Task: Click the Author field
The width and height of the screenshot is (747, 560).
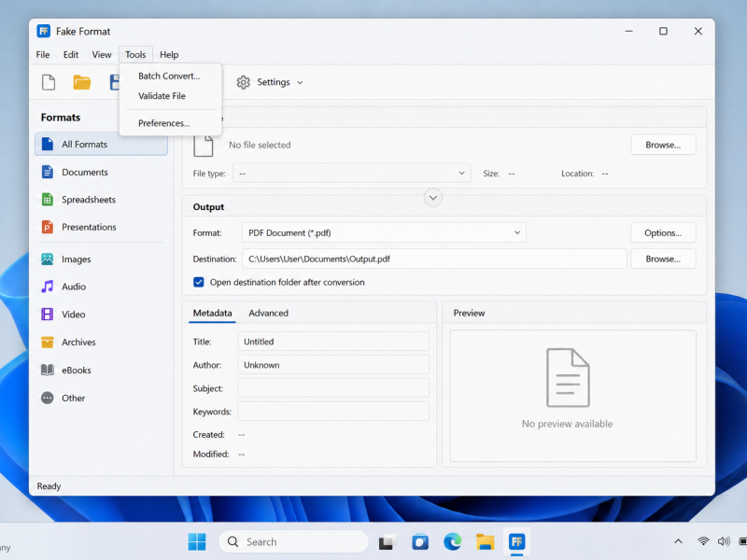Action: (333, 365)
